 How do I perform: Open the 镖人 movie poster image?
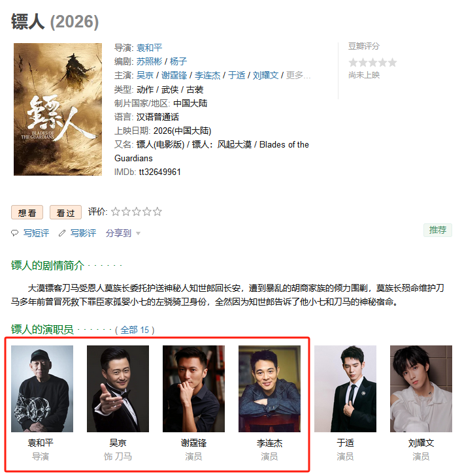[58, 109]
